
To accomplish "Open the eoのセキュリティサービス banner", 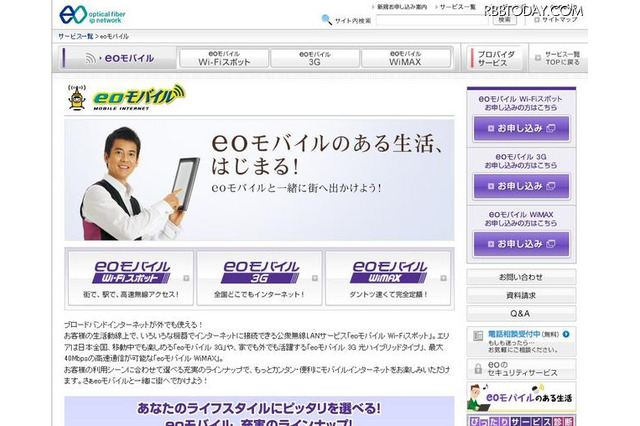I will click(x=521, y=369).
